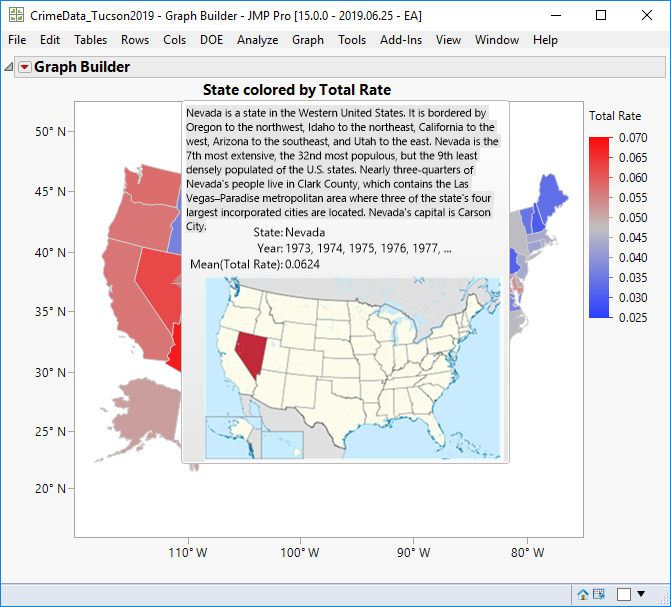
Task: Click the 100° W longitude axis label
Action: (300, 553)
